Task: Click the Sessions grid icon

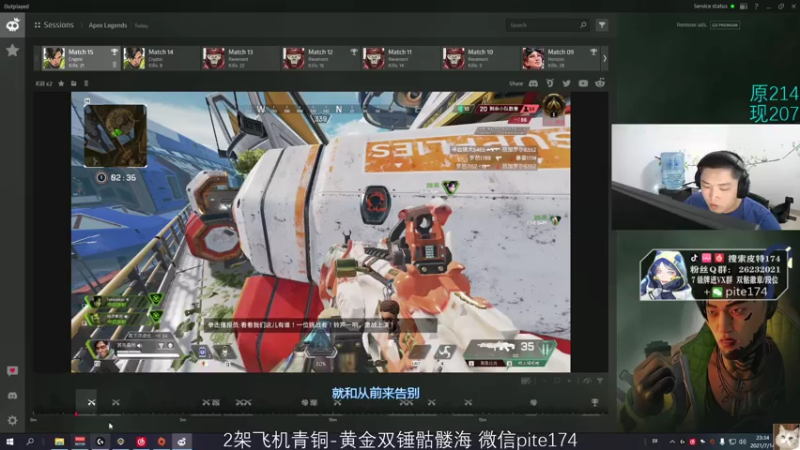Action: click(x=37, y=25)
